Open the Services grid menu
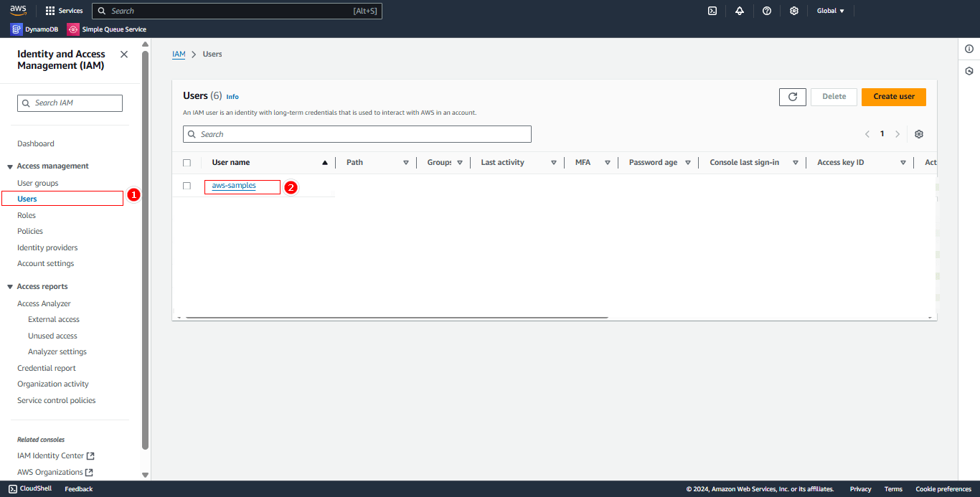The height and width of the screenshot is (497, 980). (64, 11)
